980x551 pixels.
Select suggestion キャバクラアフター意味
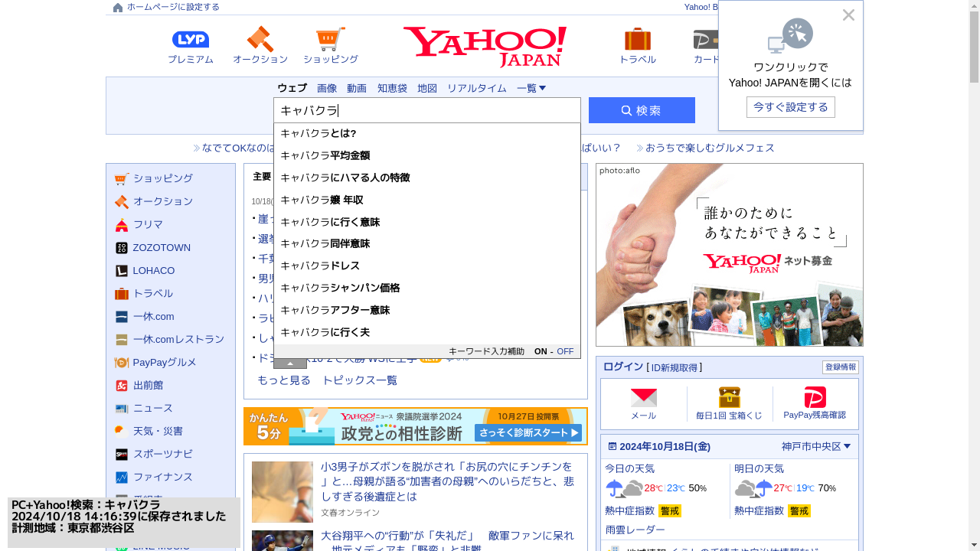click(427, 310)
